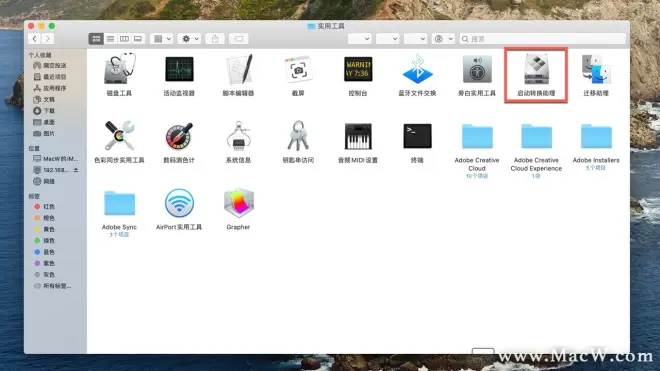This screenshot has height=371, width=660.
Task: Select the Adobe Sync folder
Action: coord(120,203)
